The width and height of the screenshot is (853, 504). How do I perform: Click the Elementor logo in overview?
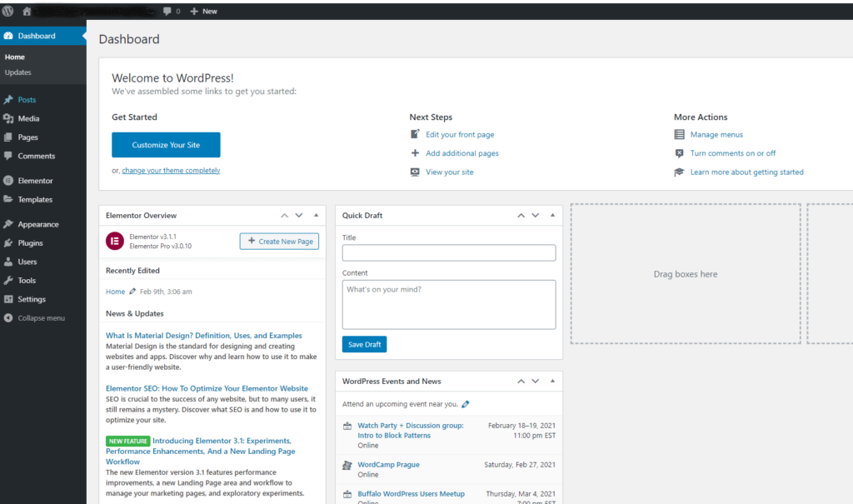115,241
